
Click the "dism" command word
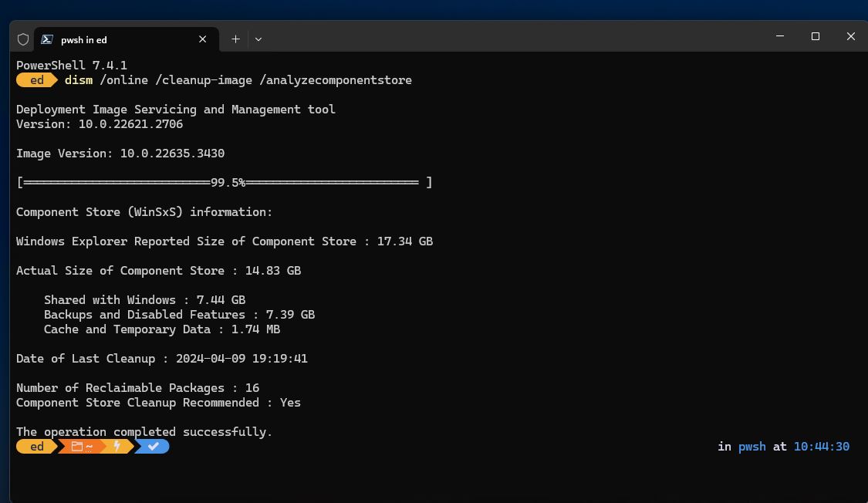[x=79, y=80]
